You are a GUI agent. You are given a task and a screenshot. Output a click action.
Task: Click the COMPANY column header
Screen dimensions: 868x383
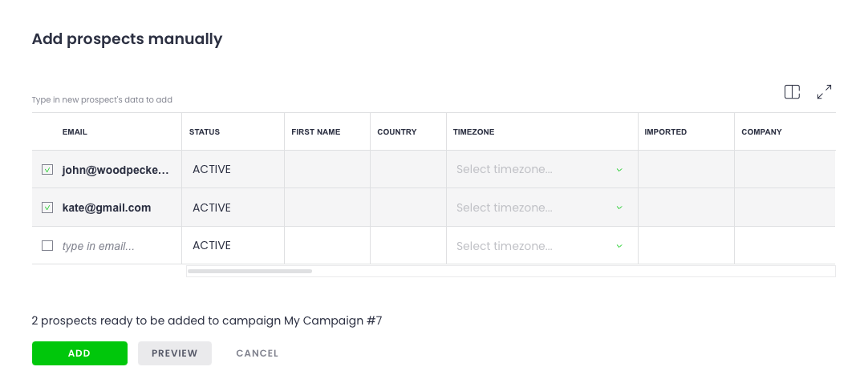(761, 131)
